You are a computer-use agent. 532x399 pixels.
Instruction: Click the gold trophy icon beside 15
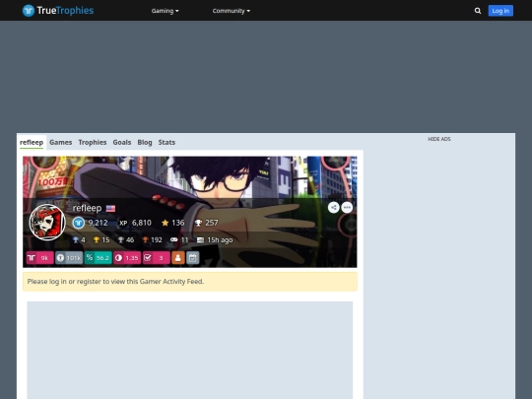(97, 239)
